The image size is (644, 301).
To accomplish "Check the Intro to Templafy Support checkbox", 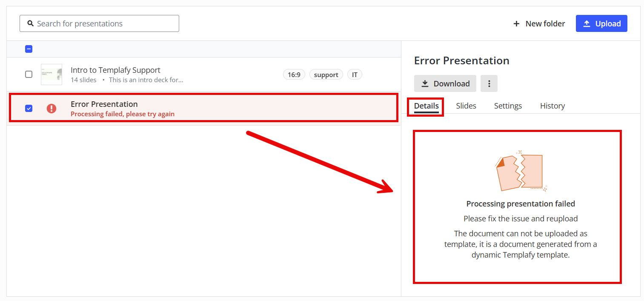I will (x=29, y=75).
